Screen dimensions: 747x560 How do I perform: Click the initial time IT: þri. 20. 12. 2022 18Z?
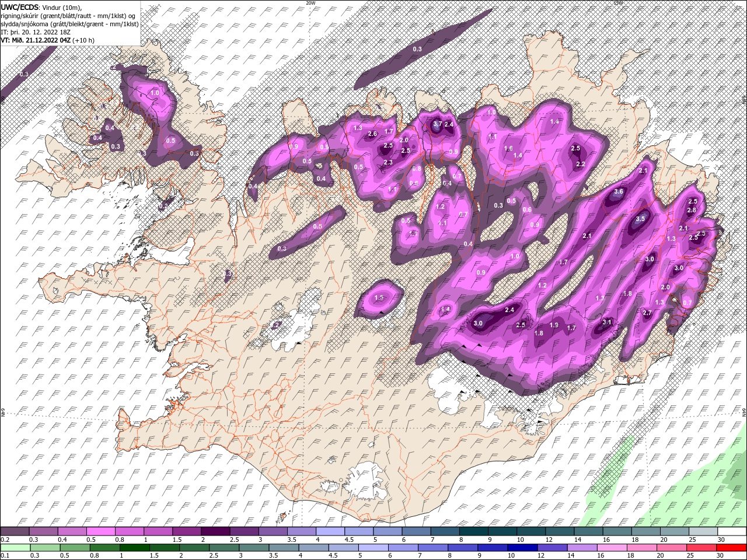(x=34, y=32)
